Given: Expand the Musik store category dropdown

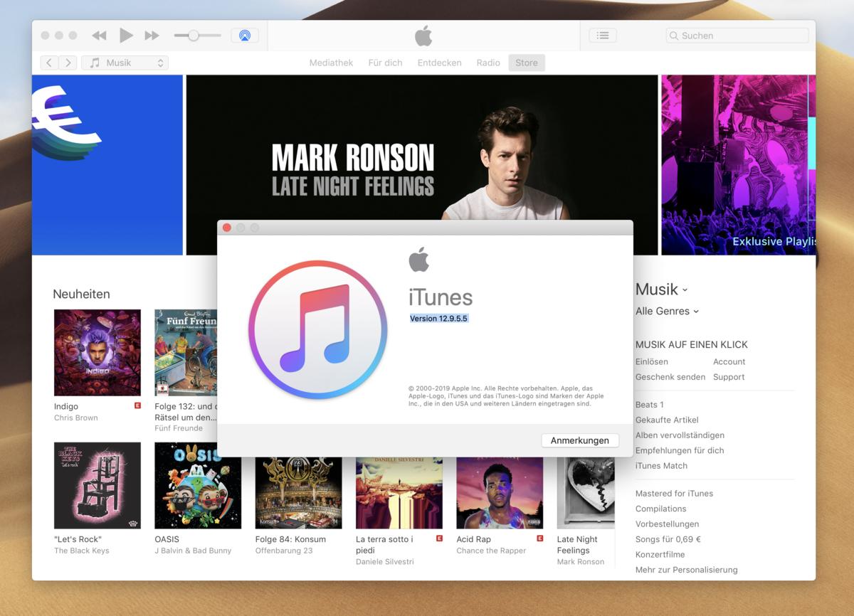Looking at the screenshot, I should point(662,290).
